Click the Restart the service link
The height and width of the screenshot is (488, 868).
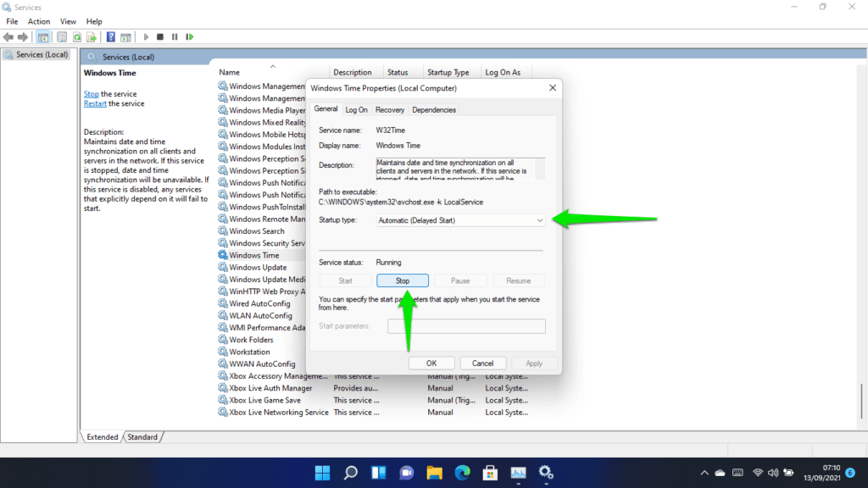[x=94, y=103]
